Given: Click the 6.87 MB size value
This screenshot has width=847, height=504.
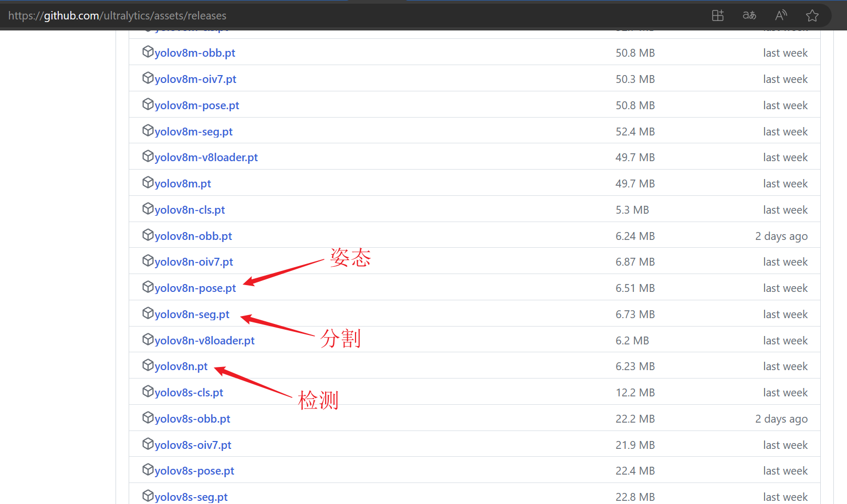Looking at the screenshot, I should tap(635, 262).
